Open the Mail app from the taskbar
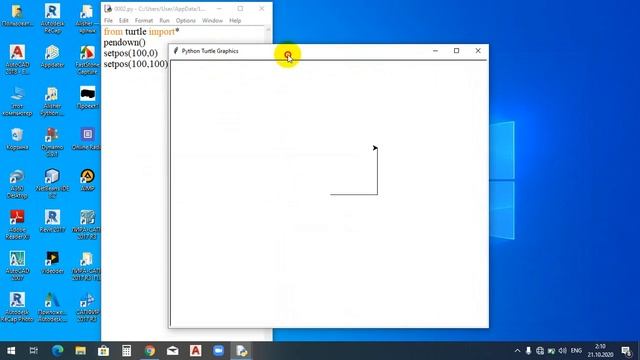 click(x=173, y=351)
